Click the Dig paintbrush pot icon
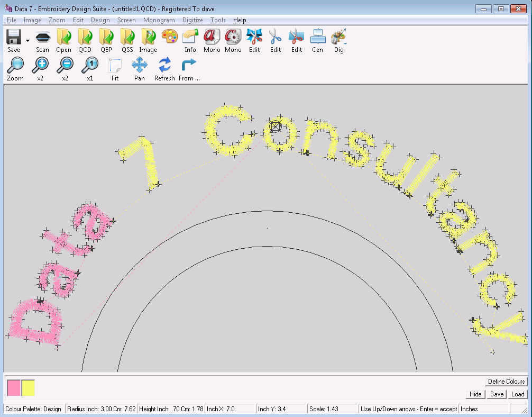The height and width of the screenshot is (417, 532). (338, 37)
